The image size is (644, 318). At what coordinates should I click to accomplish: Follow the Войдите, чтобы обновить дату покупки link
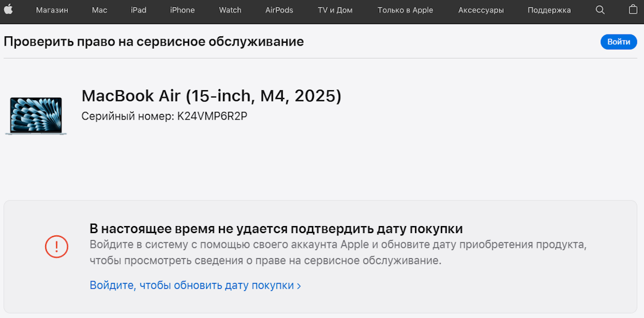tap(196, 285)
